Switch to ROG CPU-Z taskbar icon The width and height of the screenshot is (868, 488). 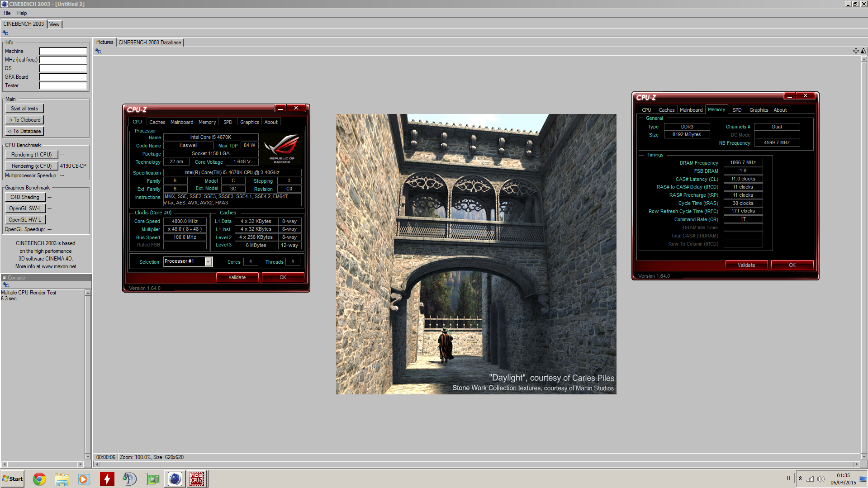(x=197, y=479)
